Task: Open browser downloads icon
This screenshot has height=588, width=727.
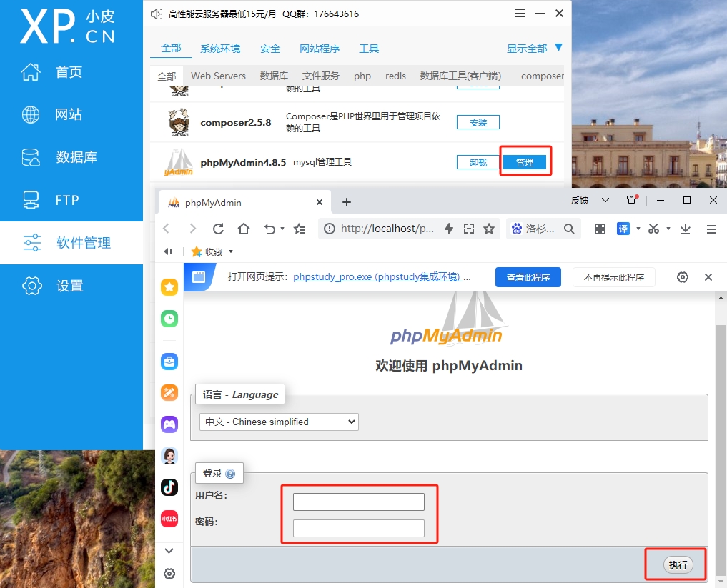Action: click(686, 229)
